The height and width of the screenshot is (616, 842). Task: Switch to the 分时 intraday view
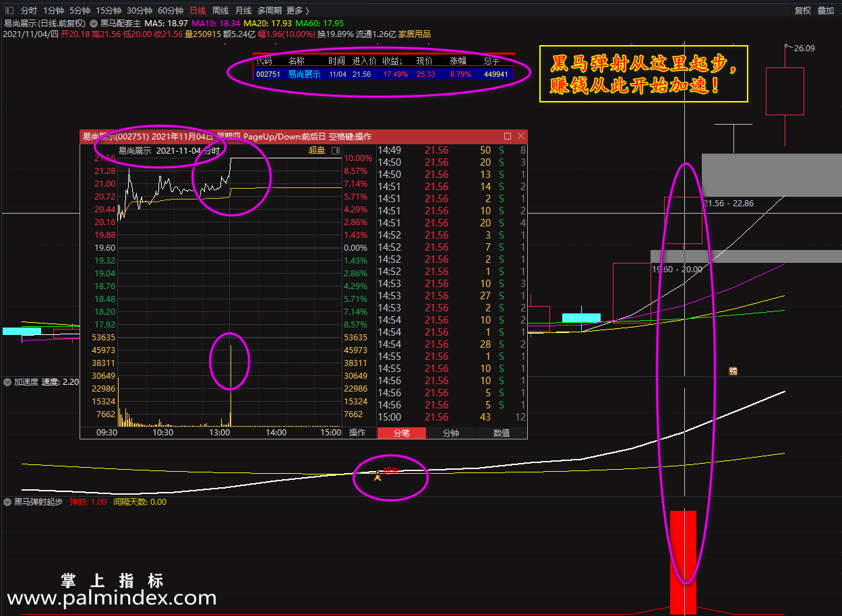point(29,11)
